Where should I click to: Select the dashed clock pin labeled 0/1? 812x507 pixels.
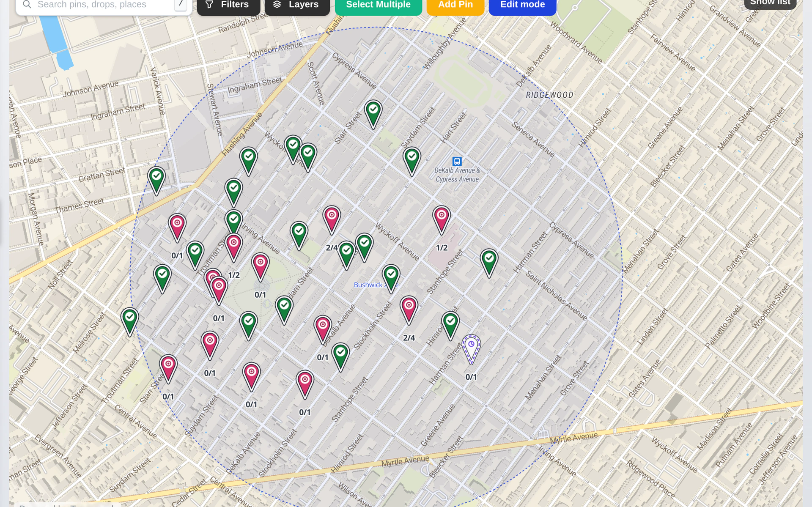click(x=471, y=349)
